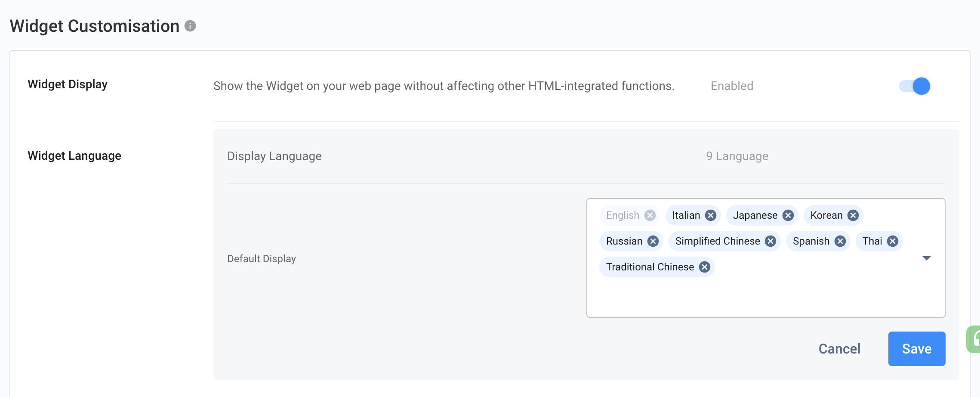
Task: Remove the Simplified Chinese tag
Action: click(770, 241)
